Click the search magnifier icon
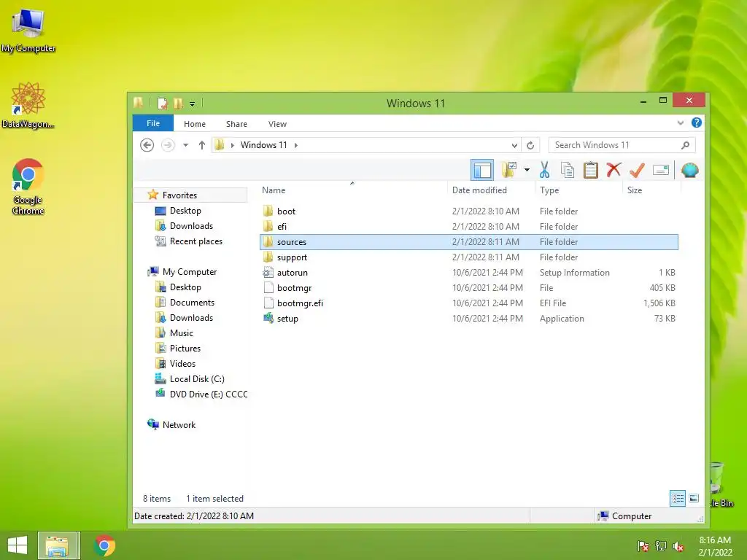The image size is (747, 560). point(685,145)
